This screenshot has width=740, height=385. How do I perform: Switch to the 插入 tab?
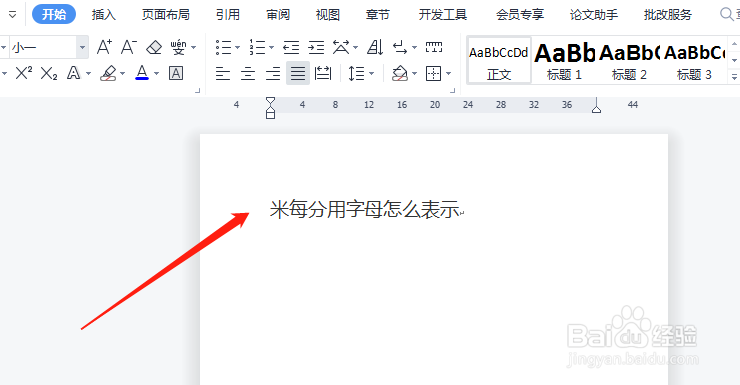pyautogui.click(x=104, y=15)
